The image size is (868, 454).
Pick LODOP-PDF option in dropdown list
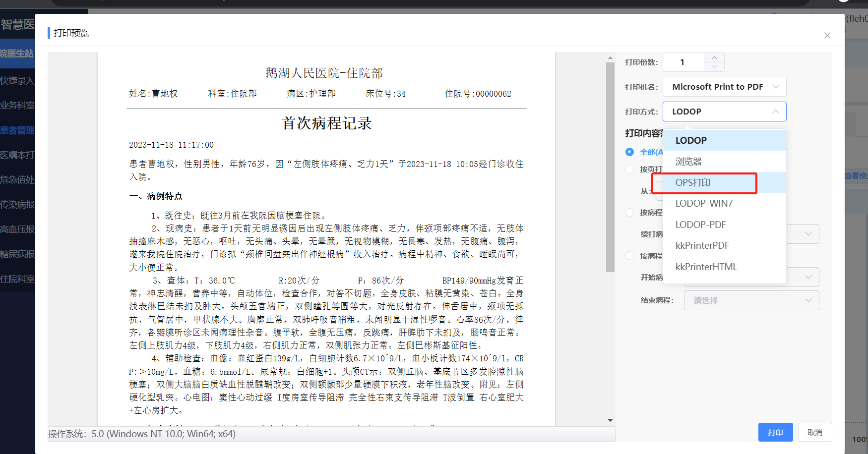pos(700,225)
